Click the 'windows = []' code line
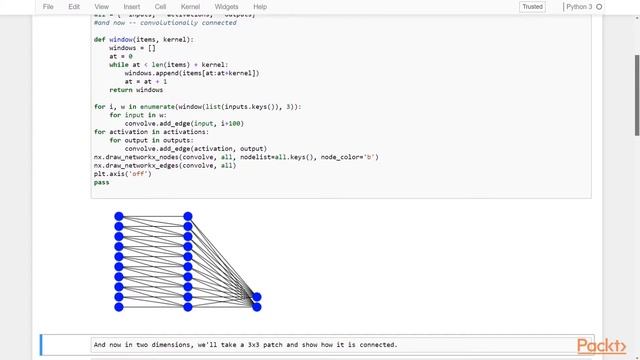This screenshot has width=640, height=360. [x=132, y=48]
